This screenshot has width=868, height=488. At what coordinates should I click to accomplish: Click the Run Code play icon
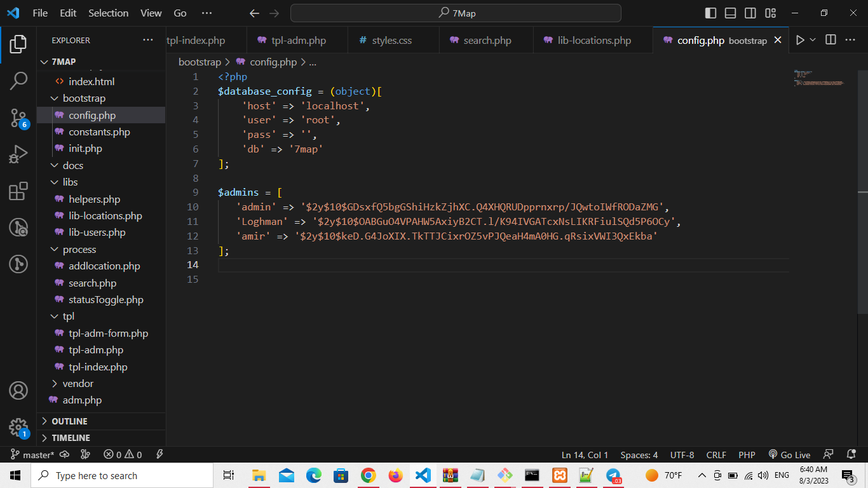[800, 40]
